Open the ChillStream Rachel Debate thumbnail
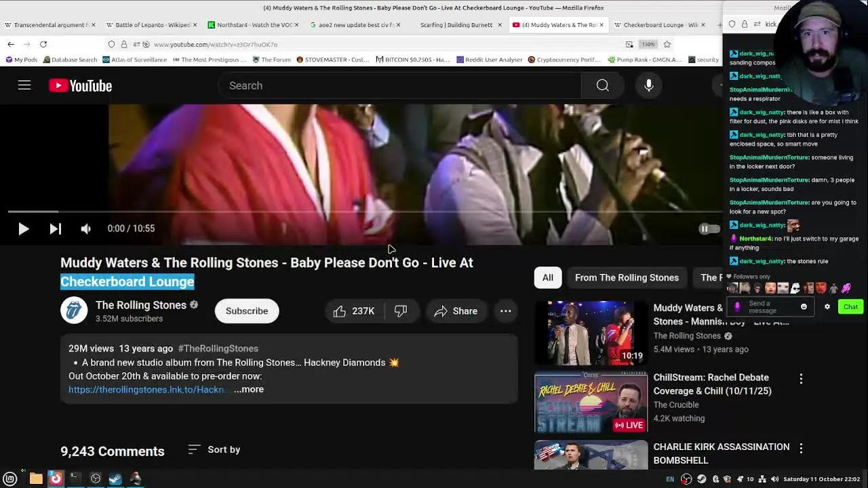This screenshot has width=868, height=488. coord(591,403)
